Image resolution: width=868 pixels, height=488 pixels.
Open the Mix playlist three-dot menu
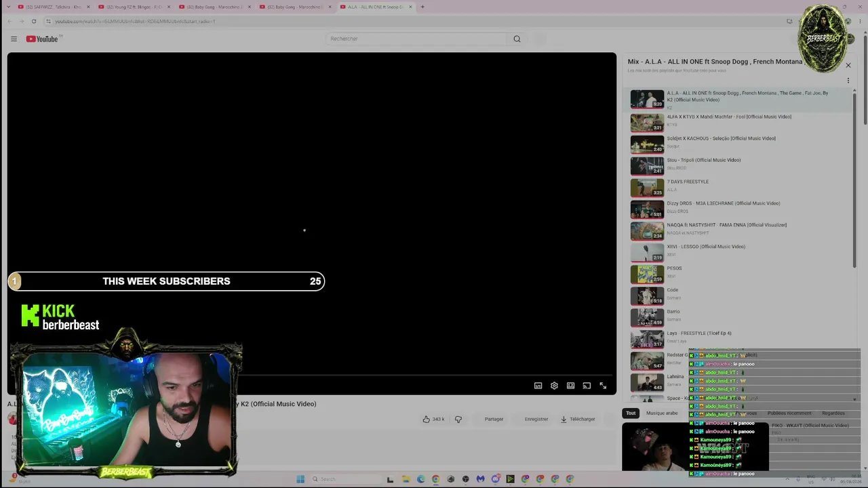click(848, 81)
